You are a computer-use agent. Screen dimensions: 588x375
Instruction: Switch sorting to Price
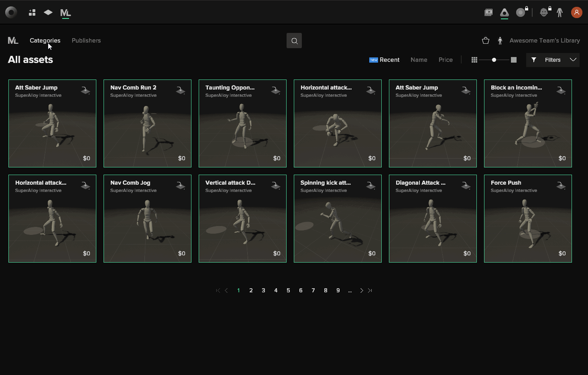(x=446, y=59)
